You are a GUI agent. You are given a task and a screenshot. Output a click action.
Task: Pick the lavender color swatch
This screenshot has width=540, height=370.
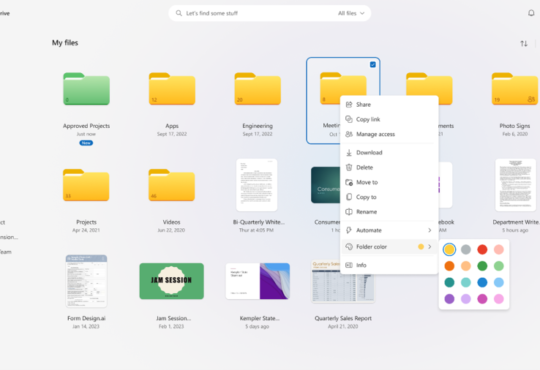point(466,299)
